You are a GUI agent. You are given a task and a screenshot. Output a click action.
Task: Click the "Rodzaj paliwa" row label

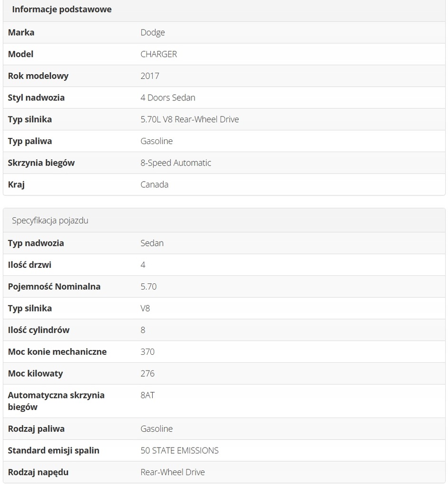(x=36, y=429)
